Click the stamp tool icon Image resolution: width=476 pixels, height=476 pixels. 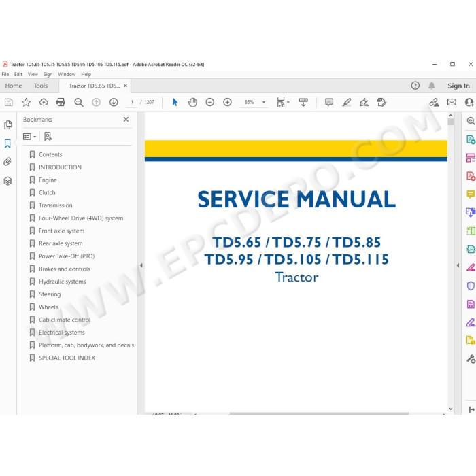coord(381,102)
